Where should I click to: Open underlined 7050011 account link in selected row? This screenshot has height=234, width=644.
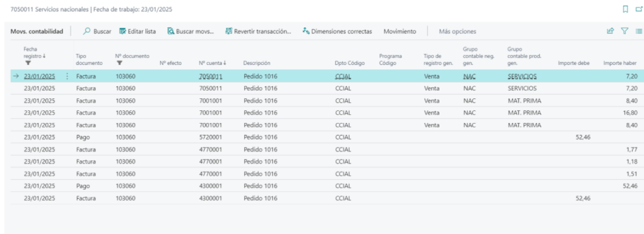pos(210,76)
